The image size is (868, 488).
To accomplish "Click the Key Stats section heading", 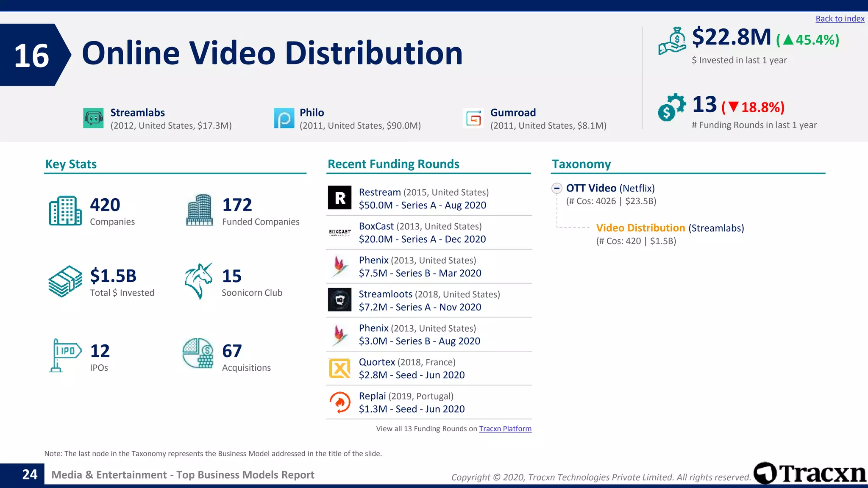I will [x=71, y=164].
